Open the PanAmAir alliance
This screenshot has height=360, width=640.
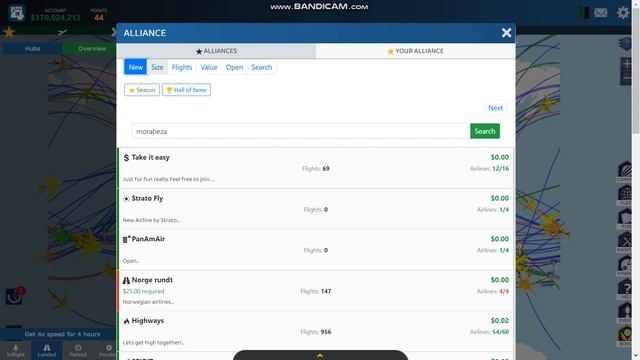(316, 250)
